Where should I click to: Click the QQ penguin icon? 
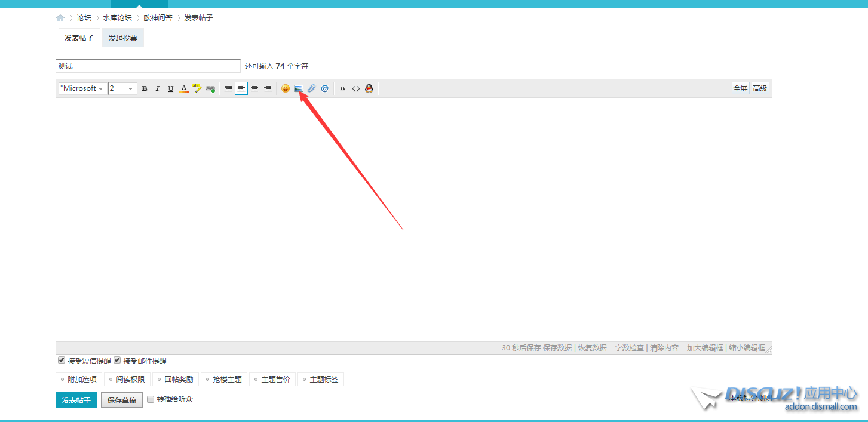point(369,88)
